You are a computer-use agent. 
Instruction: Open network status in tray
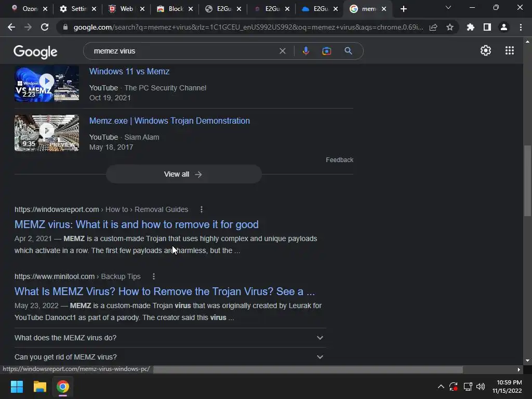[x=468, y=387]
